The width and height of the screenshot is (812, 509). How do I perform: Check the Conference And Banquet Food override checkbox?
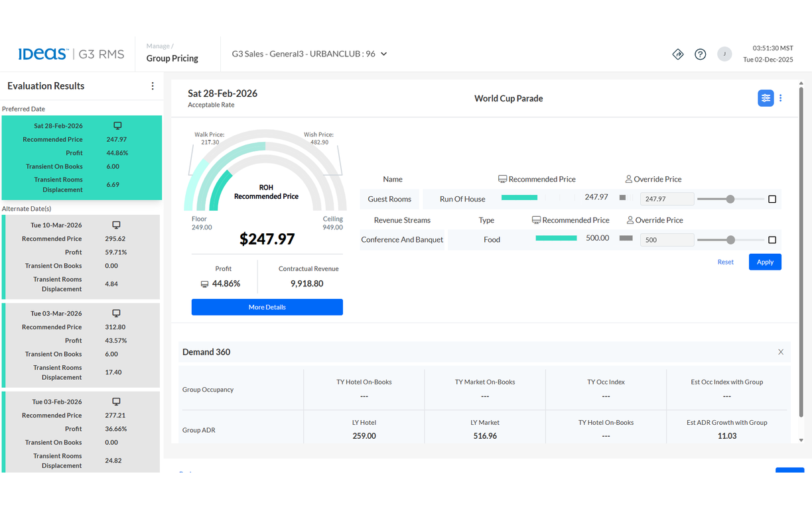(x=772, y=240)
